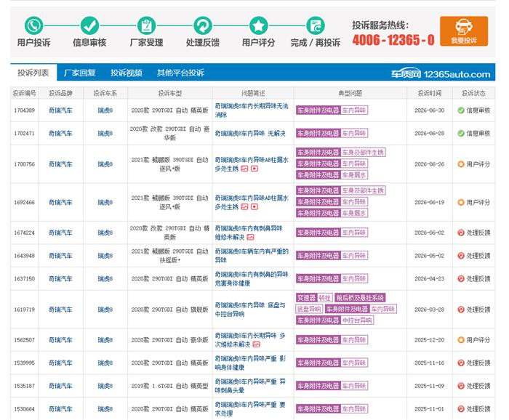Open complaint 奇瑞瑞虎8车内异味严重 影响身体健康
Viewport: 509px width, 420px height.
coord(250,363)
